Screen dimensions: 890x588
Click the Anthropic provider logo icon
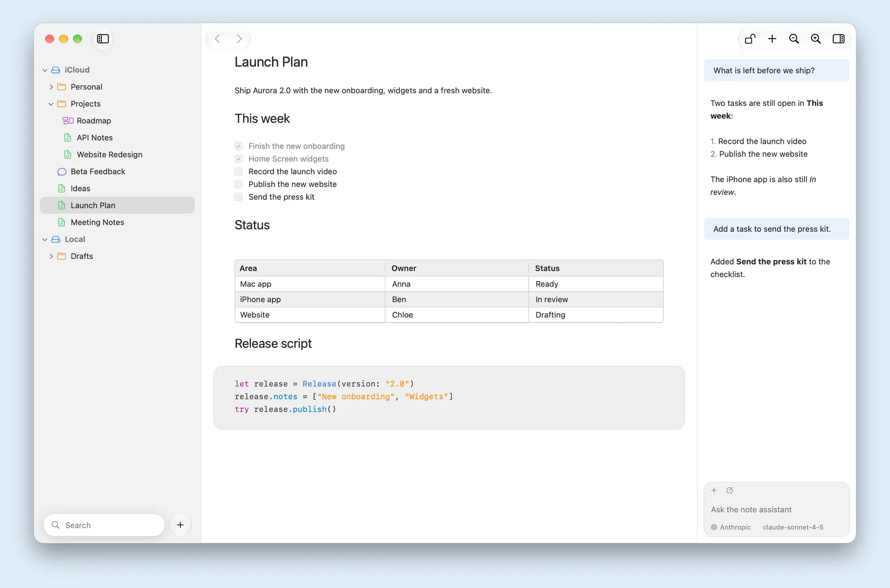tap(714, 527)
